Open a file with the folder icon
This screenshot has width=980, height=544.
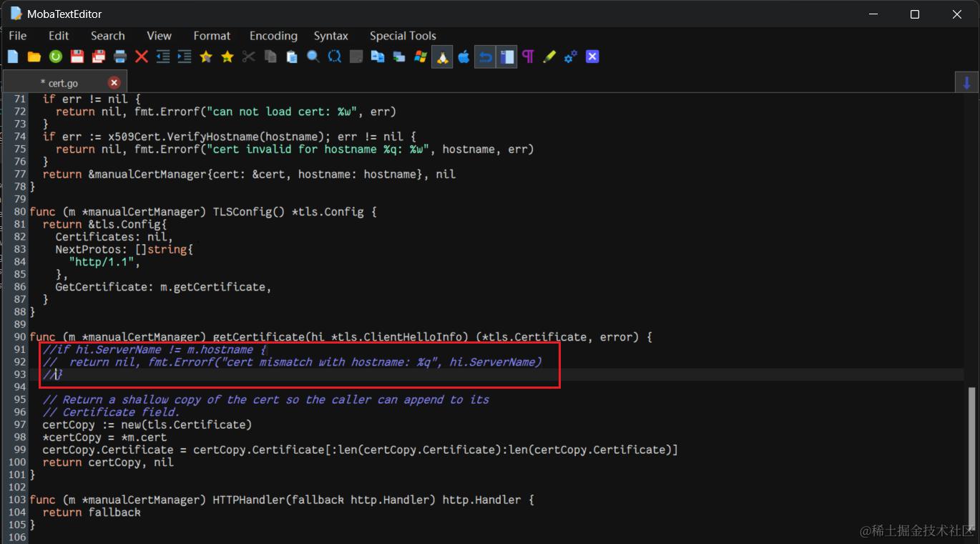point(34,57)
